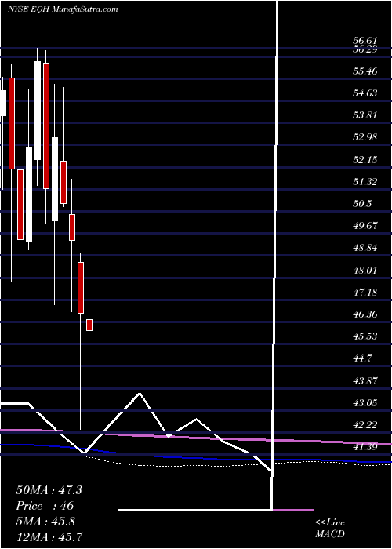Click the 45.53 price axis label
This screenshot has width=392, height=549.
(365, 336)
